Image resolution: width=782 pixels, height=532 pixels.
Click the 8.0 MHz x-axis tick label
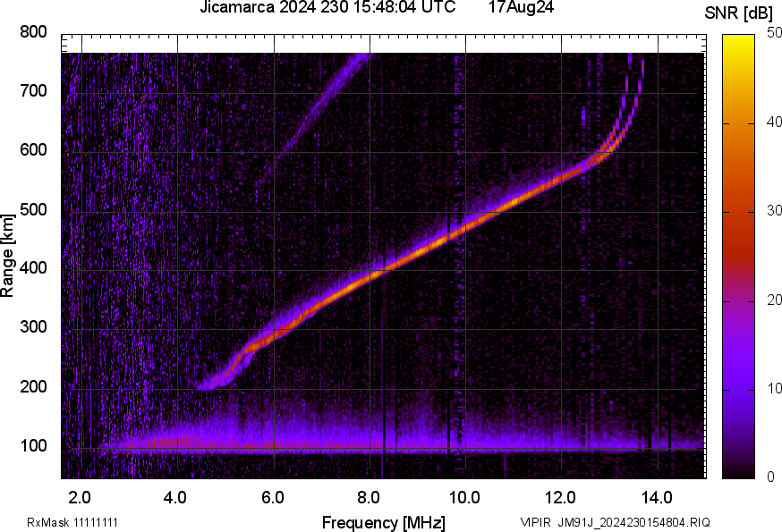(x=370, y=496)
